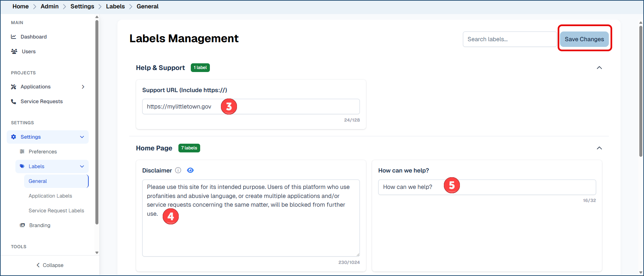Viewport: 644px width, 276px height.
Task: Click the 7 labels badge
Action: pyautogui.click(x=189, y=148)
